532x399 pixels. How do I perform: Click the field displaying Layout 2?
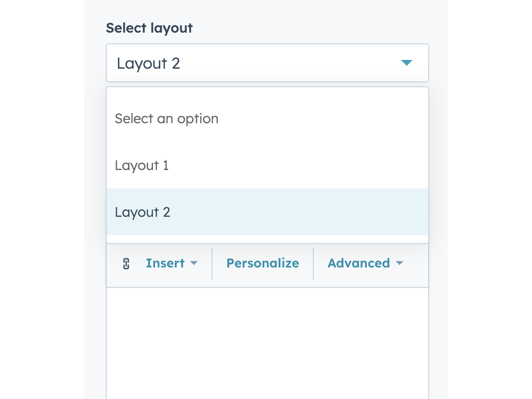[267, 63]
